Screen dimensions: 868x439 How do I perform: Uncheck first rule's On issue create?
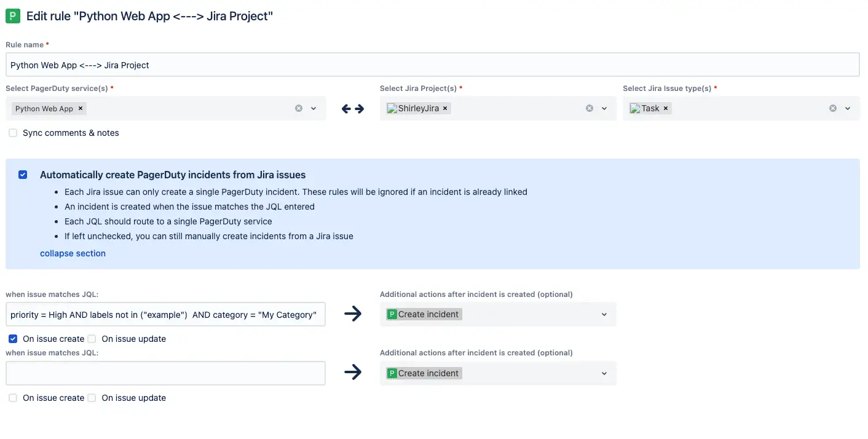13,339
